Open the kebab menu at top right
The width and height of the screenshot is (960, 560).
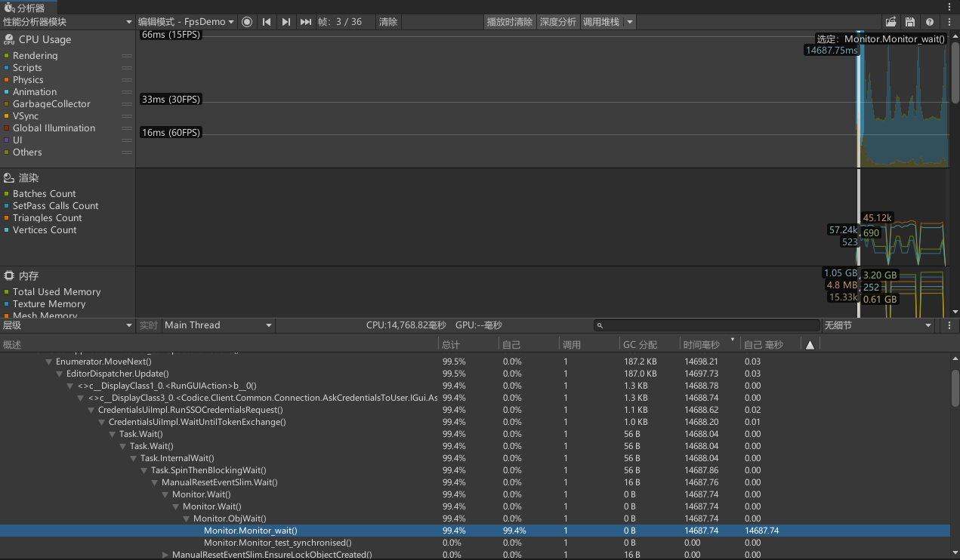coord(949,22)
